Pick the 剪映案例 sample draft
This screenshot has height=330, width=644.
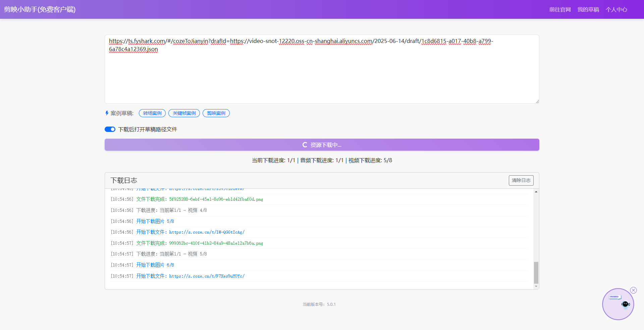pos(216,113)
